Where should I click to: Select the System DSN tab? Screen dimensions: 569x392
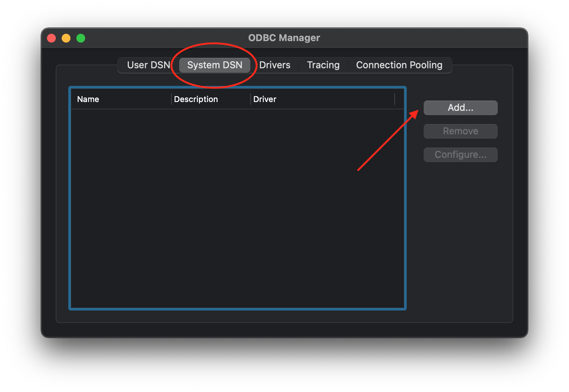click(215, 65)
